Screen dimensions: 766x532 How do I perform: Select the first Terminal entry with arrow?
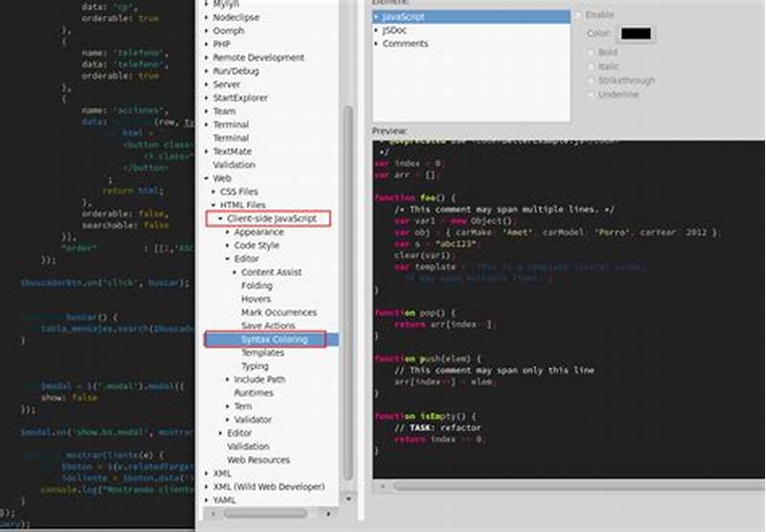click(231, 124)
